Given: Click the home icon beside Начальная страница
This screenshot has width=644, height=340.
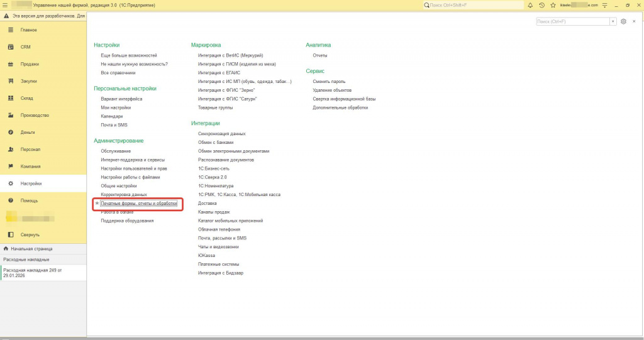Looking at the screenshot, I should pyautogui.click(x=6, y=248).
